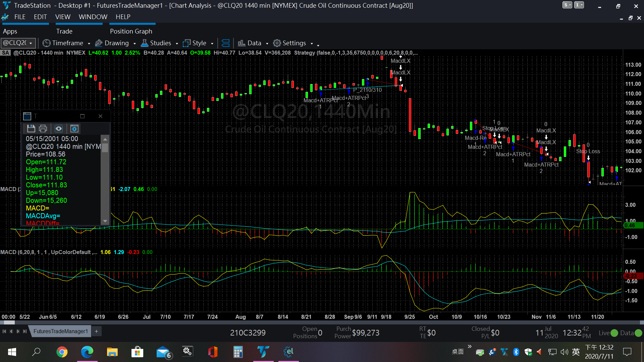Go to the previous workspace tab
This screenshot has width=644, height=362.
tap(11, 331)
